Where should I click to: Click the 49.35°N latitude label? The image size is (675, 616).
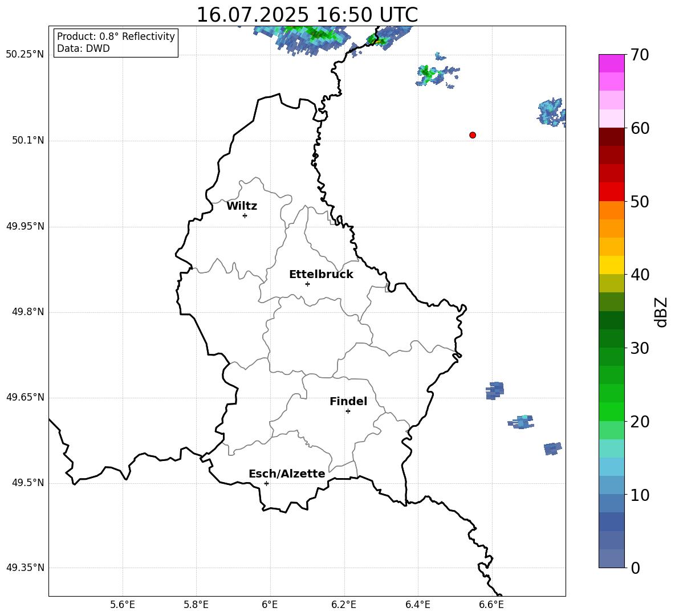25,568
